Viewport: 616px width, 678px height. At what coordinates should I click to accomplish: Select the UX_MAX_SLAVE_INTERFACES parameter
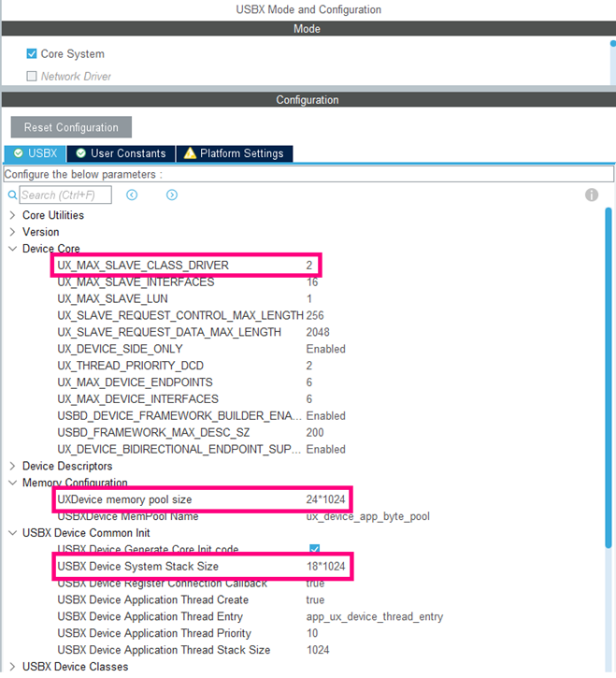coord(136,282)
